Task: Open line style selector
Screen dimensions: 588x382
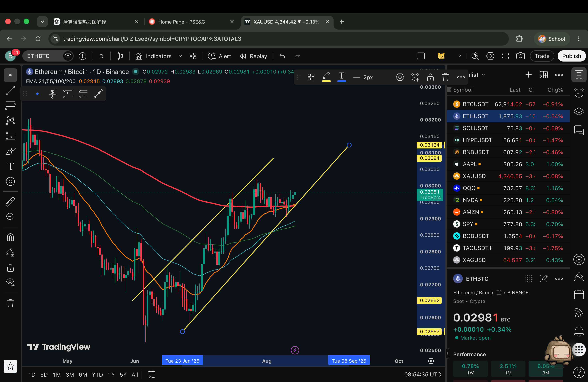Action: tap(384, 77)
